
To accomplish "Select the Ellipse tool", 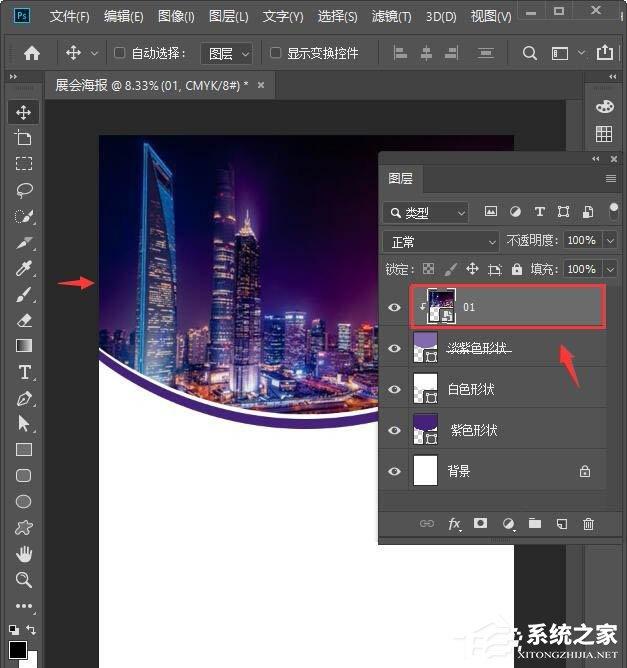I will 23,501.
